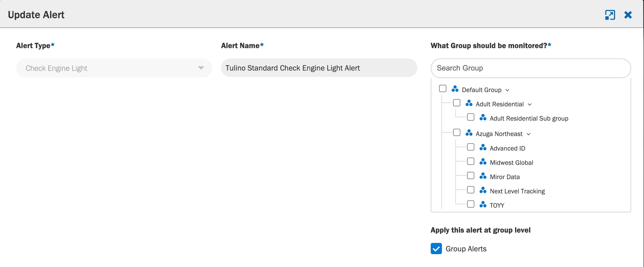The height and width of the screenshot is (267, 644).
Task: Select the TOYY label
Action: (x=497, y=205)
